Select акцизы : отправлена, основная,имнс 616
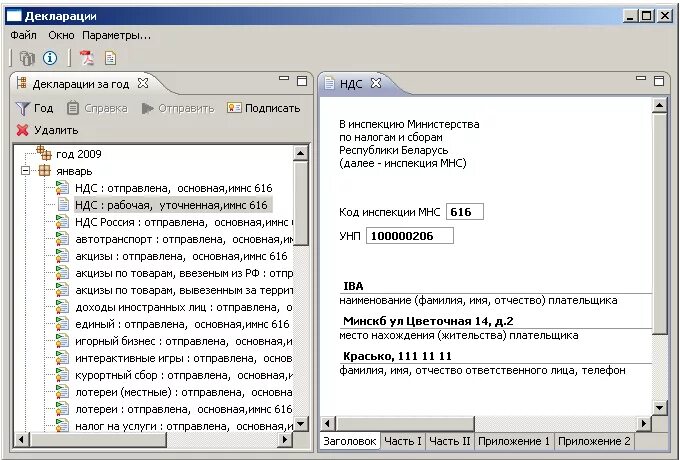Screen dimensions: 680x460 (181, 256)
